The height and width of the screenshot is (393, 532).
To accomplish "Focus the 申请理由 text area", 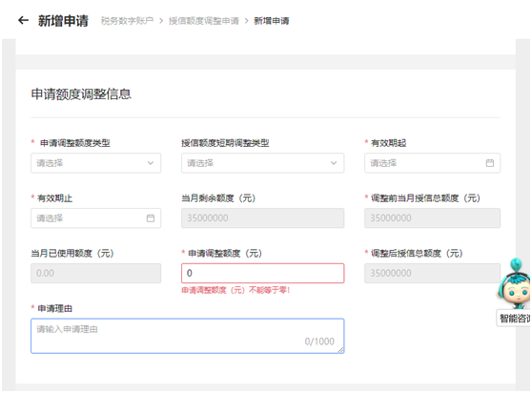I will 188,336.
